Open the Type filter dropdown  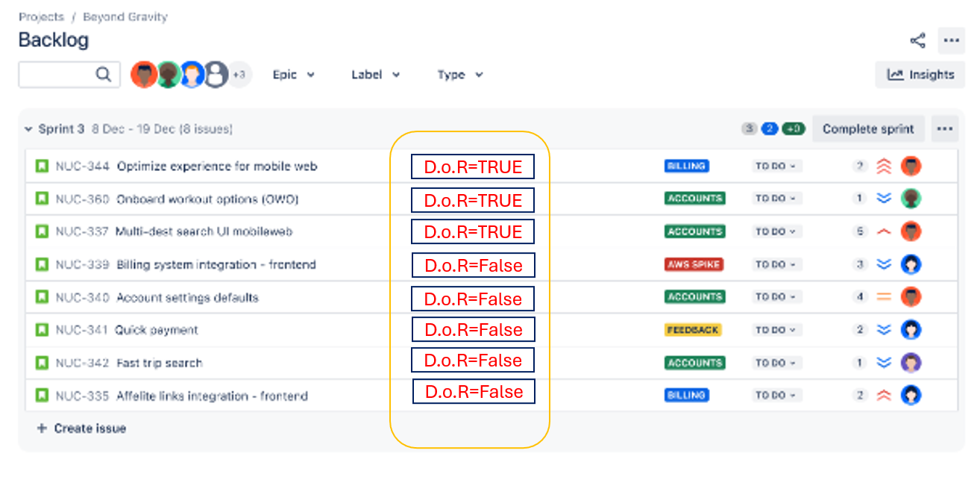(x=460, y=75)
